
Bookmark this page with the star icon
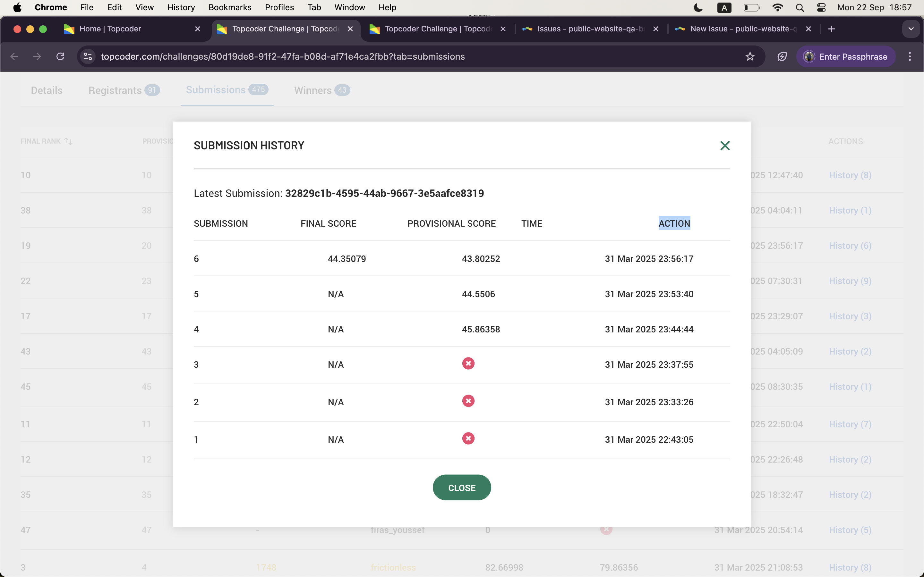click(750, 56)
